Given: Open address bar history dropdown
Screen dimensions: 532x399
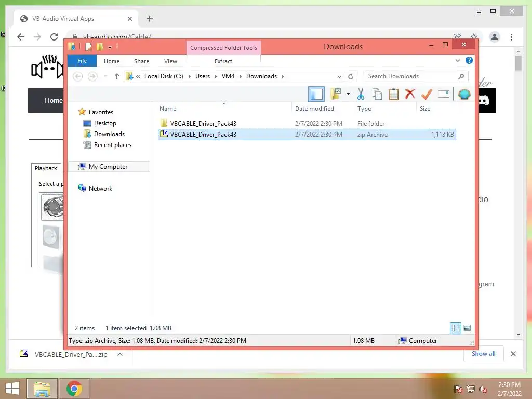Looking at the screenshot, I should [x=339, y=77].
